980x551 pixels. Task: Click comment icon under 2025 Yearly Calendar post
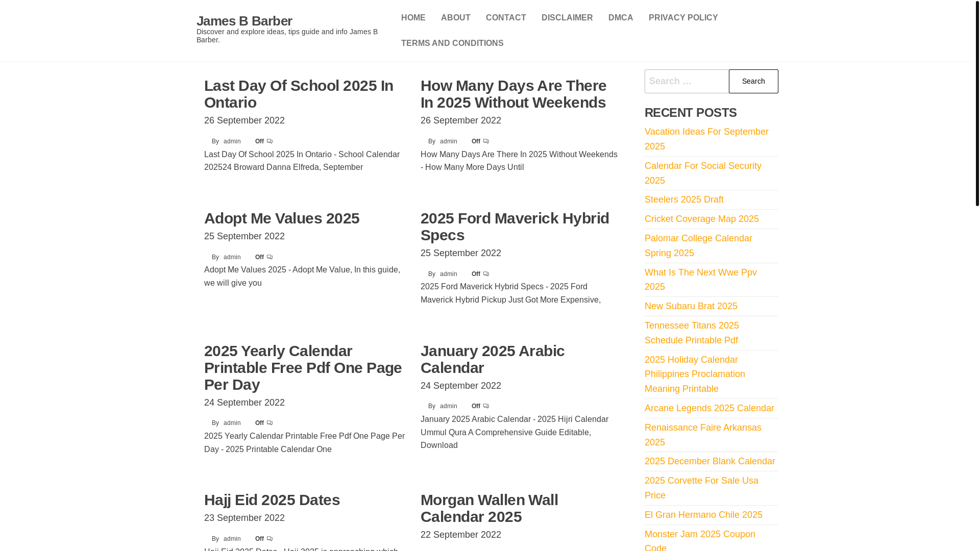pos(269,423)
